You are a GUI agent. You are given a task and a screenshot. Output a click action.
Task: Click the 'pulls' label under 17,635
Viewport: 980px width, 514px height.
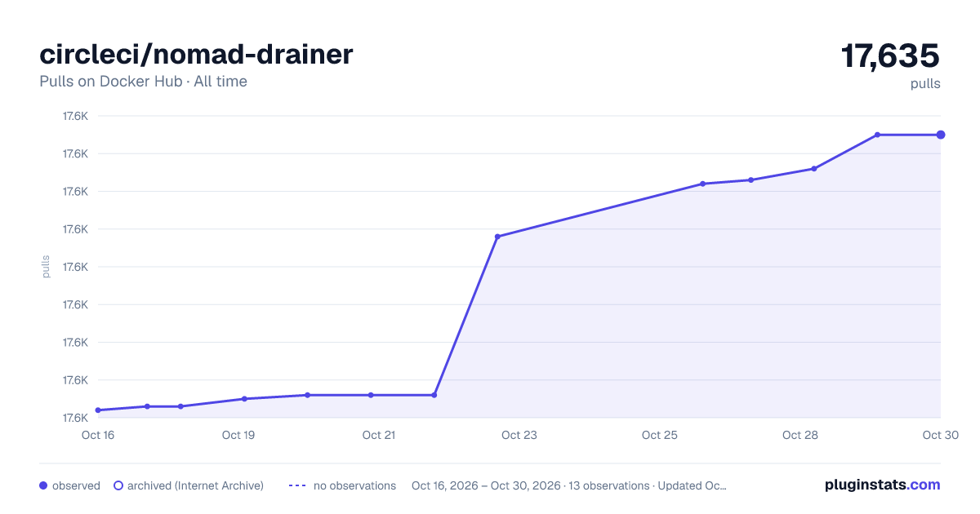(x=925, y=83)
